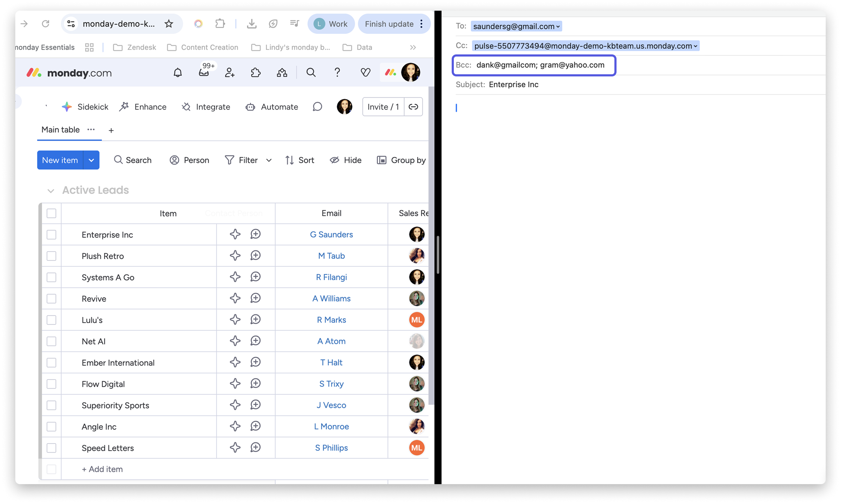Open the notifications bell
The width and height of the screenshot is (841, 504).
[x=178, y=72]
